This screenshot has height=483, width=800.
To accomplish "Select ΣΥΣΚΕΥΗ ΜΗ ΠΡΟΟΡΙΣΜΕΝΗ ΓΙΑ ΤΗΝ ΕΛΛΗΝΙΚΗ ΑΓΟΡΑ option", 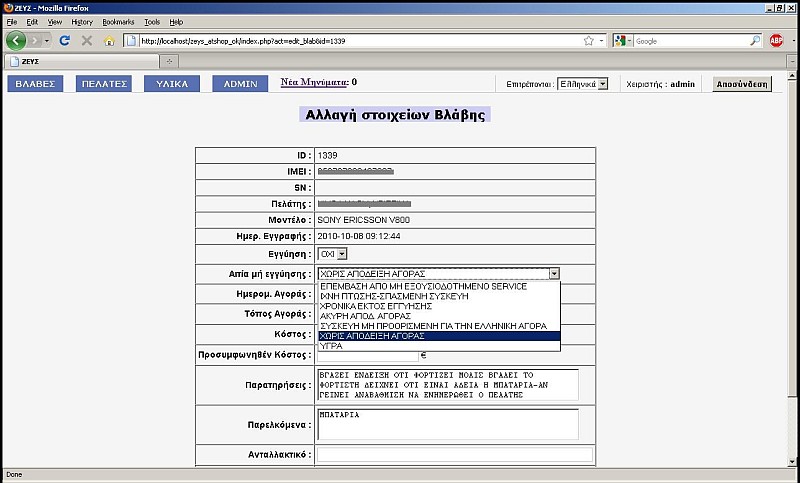I will pyautogui.click(x=439, y=326).
